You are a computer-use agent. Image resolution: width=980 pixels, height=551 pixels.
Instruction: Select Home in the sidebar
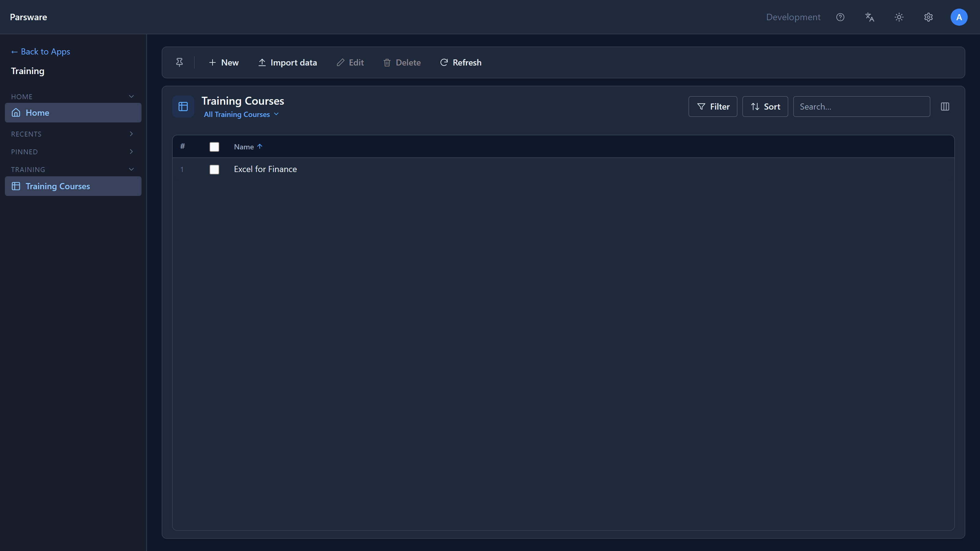[x=73, y=113]
